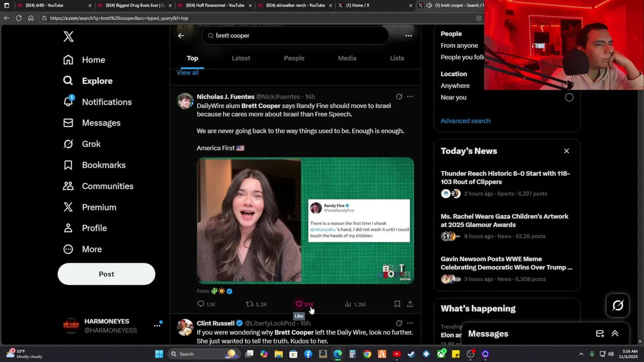Screen dimensions: 644x362
Task: Click the back arrow beside search box
Action: point(181,36)
